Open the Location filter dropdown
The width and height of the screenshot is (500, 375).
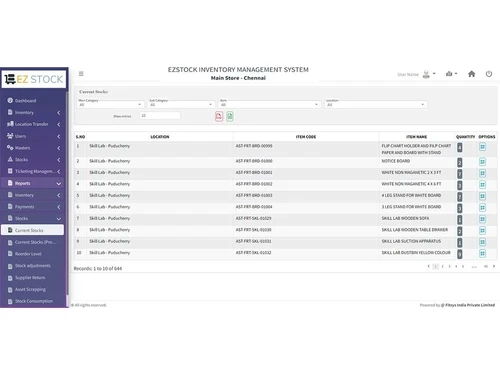pos(376,104)
